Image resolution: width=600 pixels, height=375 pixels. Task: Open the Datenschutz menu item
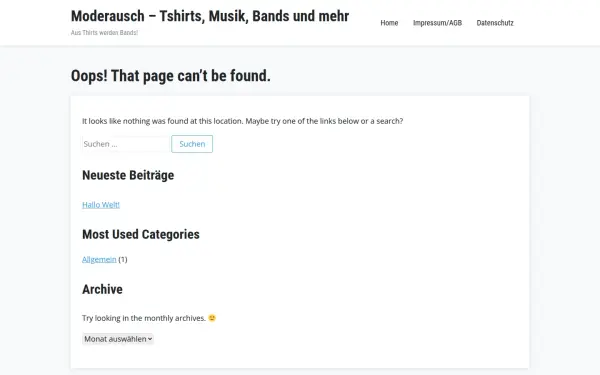[x=495, y=23]
